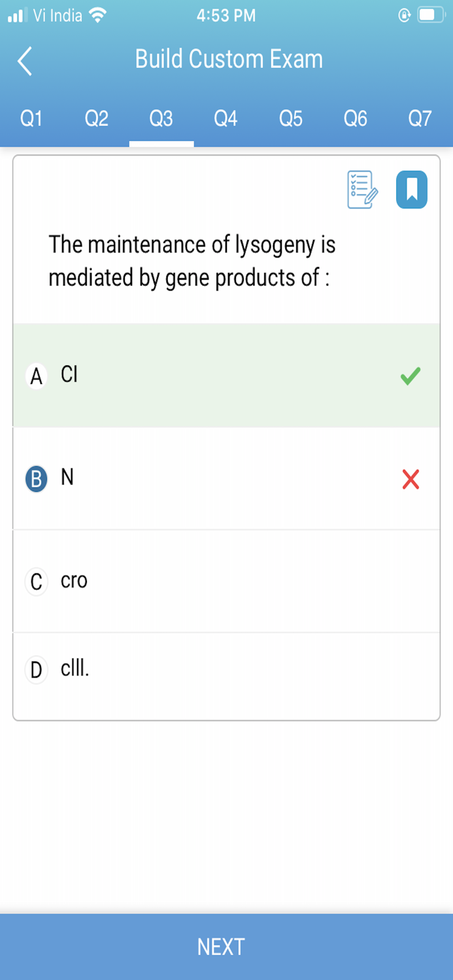Click the green checkmark beside option A
Image resolution: width=453 pixels, height=980 pixels.
(409, 376)
